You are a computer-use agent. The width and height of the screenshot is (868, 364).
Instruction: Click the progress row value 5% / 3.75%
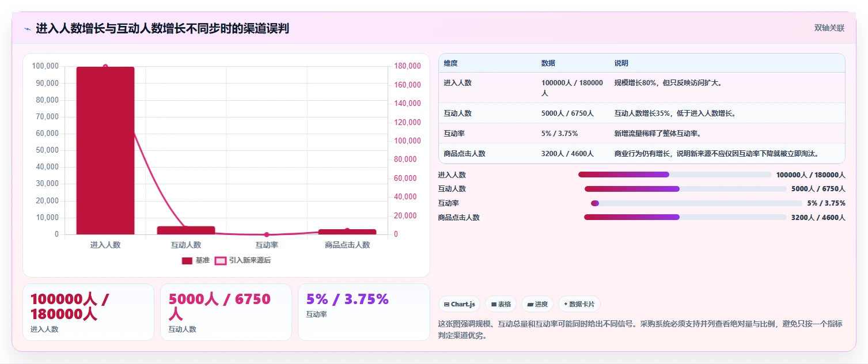click(826, 203)
